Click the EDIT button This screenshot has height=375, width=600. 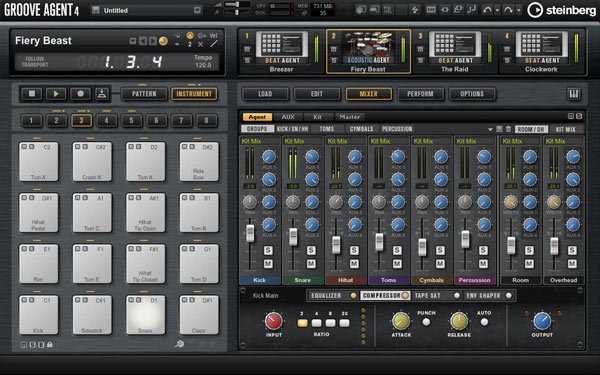pos(317,94)
